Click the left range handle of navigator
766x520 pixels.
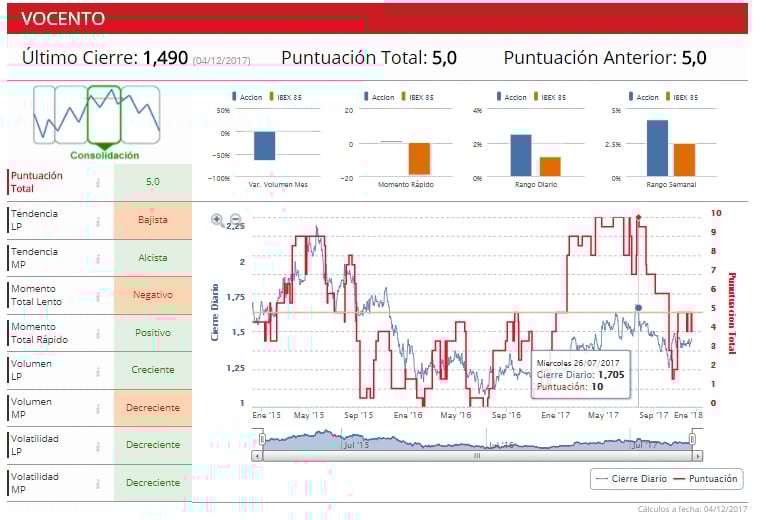click(x=262, y=439)
